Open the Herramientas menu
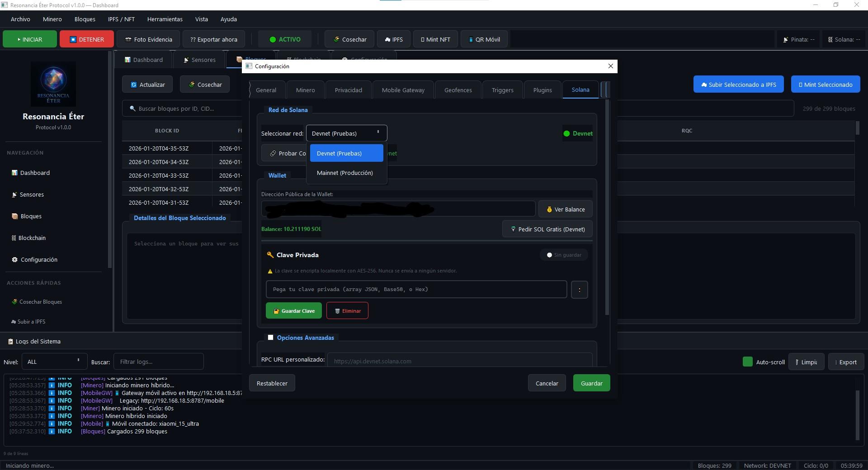The image size is (868, 470). point(165,19)
